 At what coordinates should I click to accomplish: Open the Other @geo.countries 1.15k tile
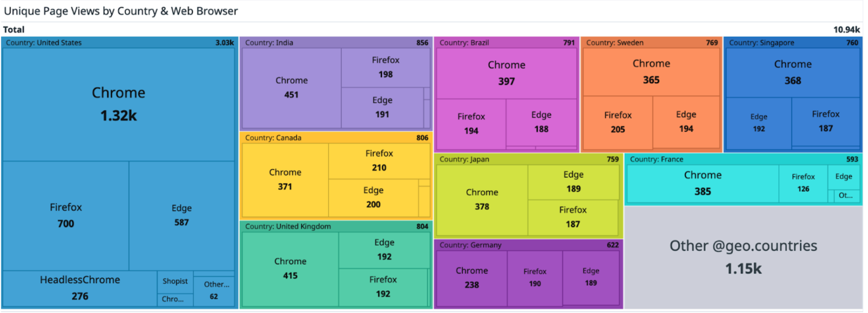[744, 257]
